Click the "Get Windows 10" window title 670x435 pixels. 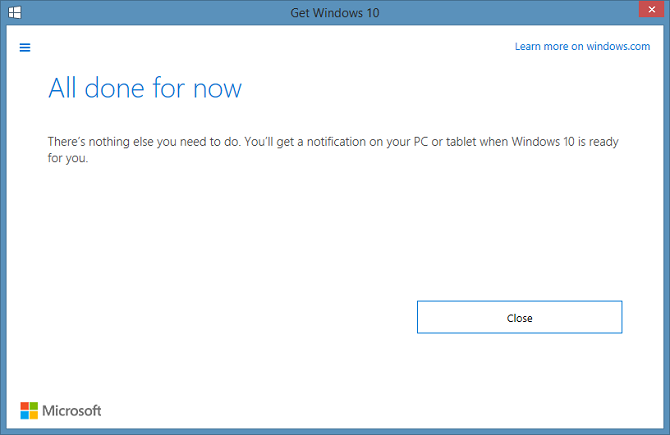pyautogui.click(x=334, y=12)
